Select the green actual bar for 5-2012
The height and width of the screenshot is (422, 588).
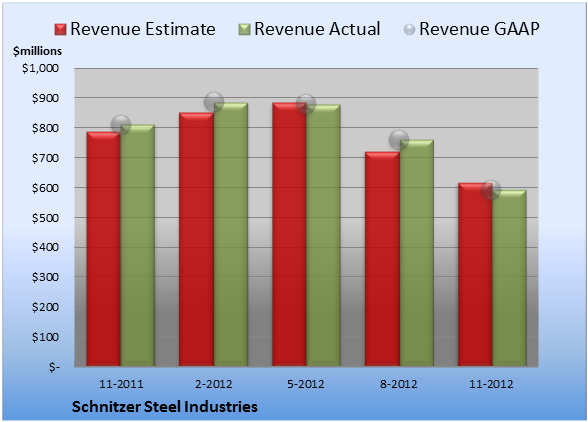click(x=323, y=235)
